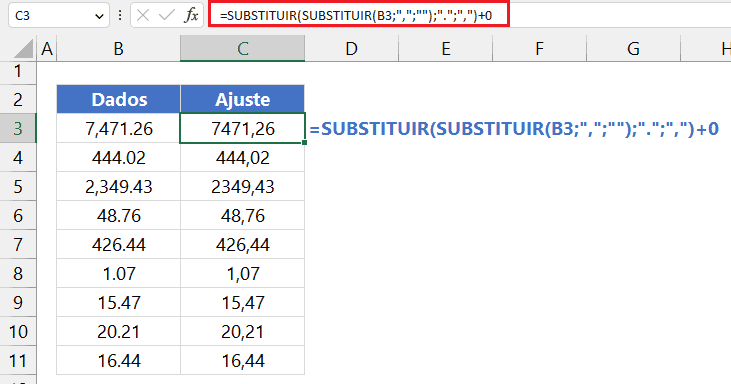Click cell with value 20.21
This screenshot has width=731, height=384.
pyautogui.click(x=118, y=331)
